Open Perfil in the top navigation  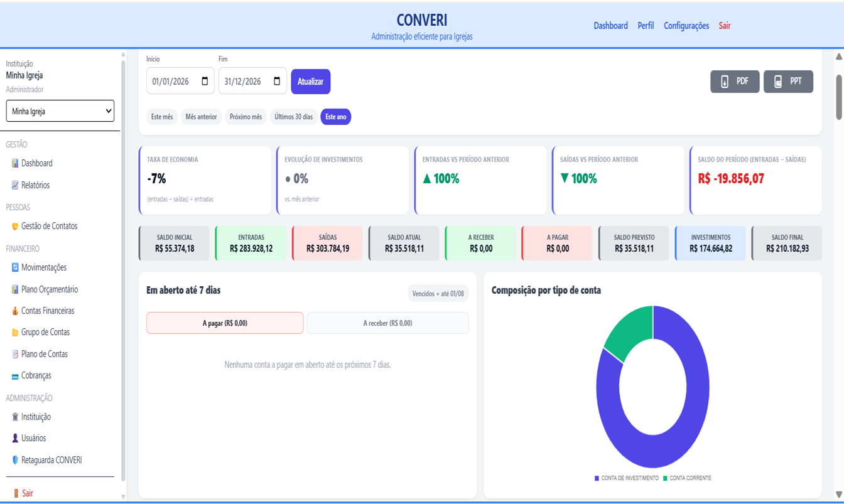646,26
